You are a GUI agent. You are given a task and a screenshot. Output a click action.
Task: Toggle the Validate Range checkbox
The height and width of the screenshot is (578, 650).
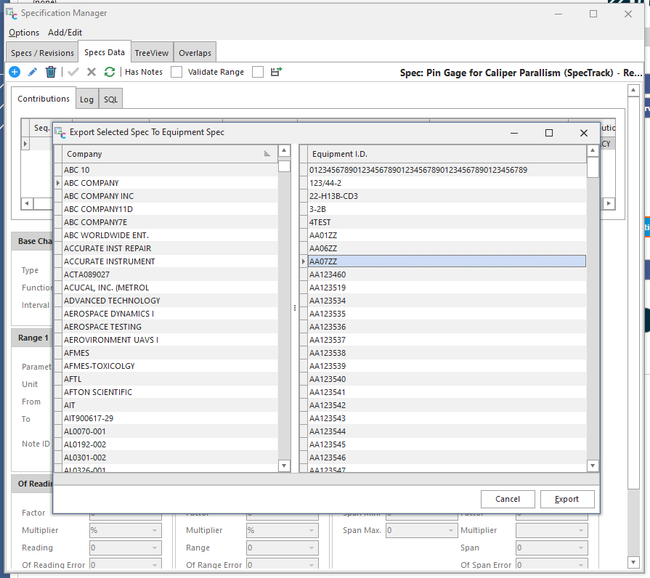coord(258,72)
